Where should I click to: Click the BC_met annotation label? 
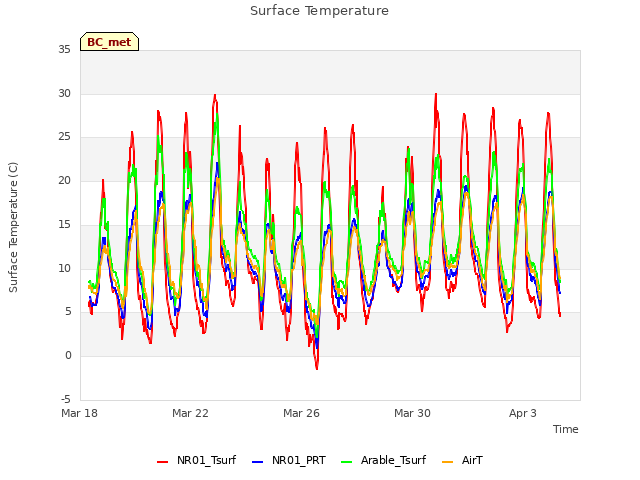click(x=109, y=42)
